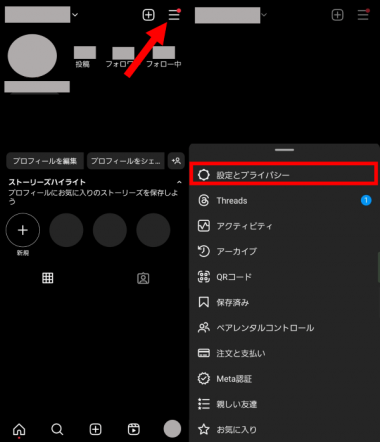Open 注文と支払い orders and payments
The image size is (380, 442).
coord(284,353)
